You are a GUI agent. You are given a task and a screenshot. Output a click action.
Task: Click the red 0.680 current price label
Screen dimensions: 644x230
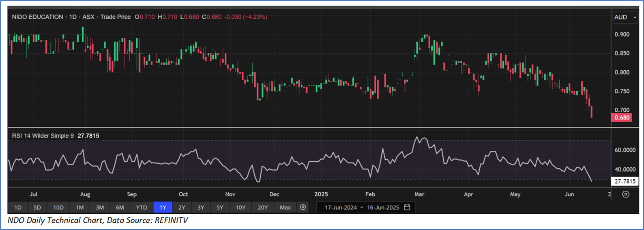coord(621,118)
